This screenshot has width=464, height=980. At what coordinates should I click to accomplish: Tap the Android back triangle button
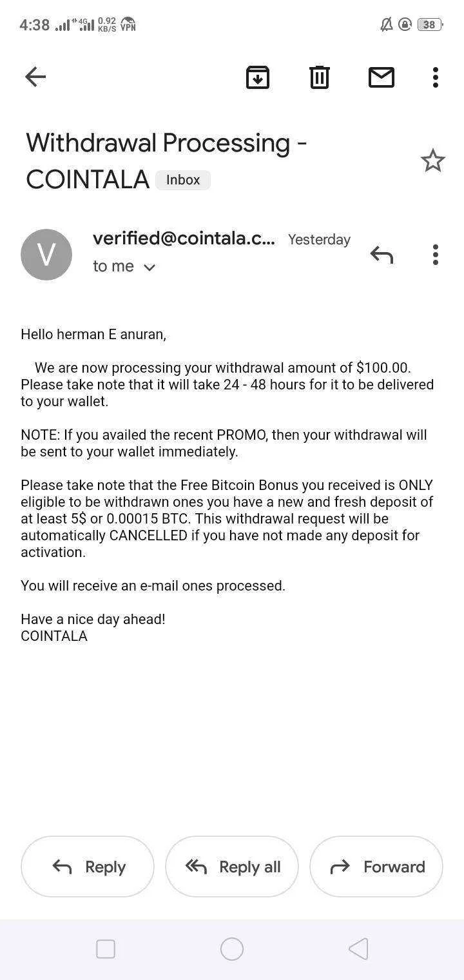(x=358, y=949)
